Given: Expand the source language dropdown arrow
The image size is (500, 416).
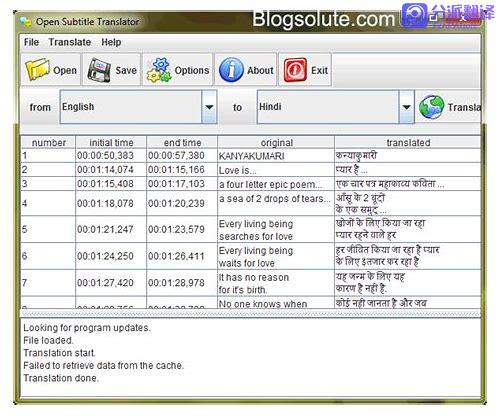Looking at the screenshot, I should point(209,107).
